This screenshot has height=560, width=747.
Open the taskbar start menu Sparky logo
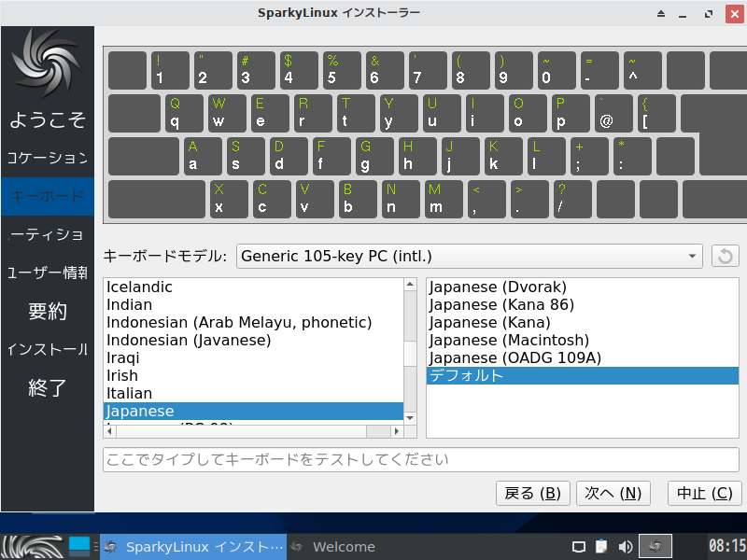(33, 547)
